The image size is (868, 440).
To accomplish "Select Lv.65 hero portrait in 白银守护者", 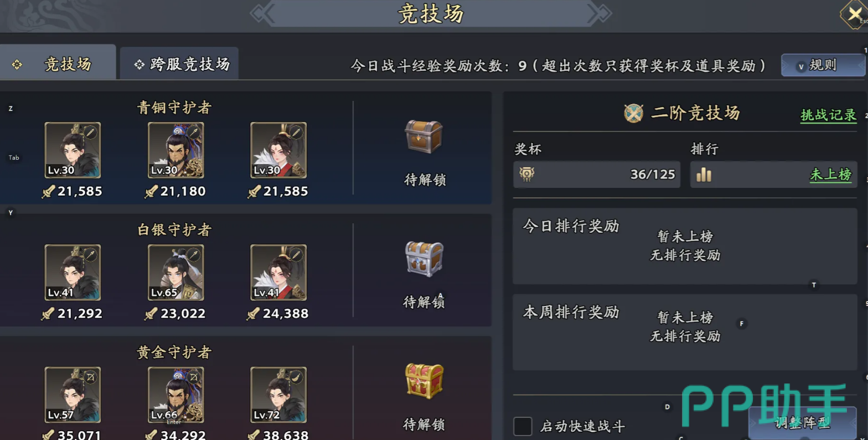I will (x=175, y=273).
